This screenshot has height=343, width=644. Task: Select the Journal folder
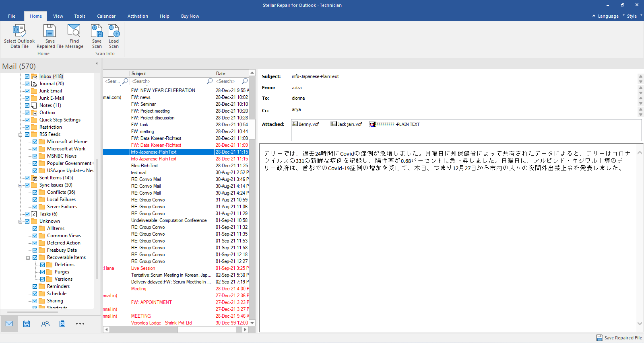tap(52, 84)
